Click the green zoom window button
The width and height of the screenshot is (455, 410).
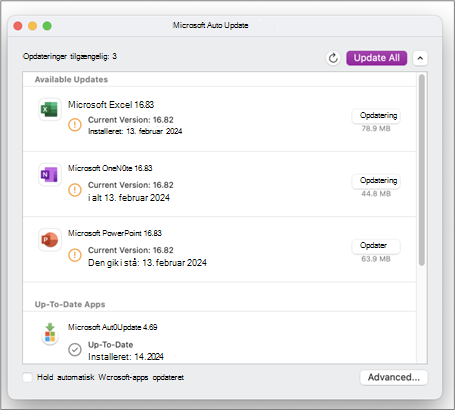tap(47, 26)
